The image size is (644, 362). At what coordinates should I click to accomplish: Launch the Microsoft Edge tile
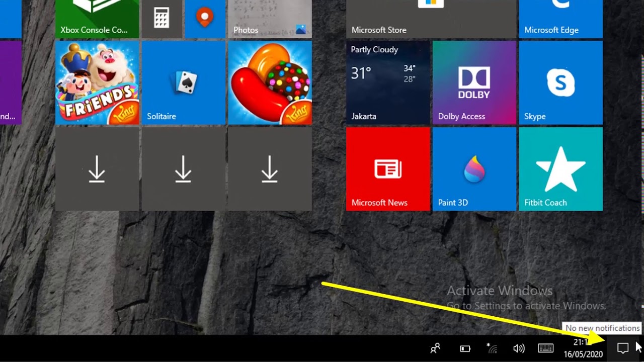pos(560,19)
